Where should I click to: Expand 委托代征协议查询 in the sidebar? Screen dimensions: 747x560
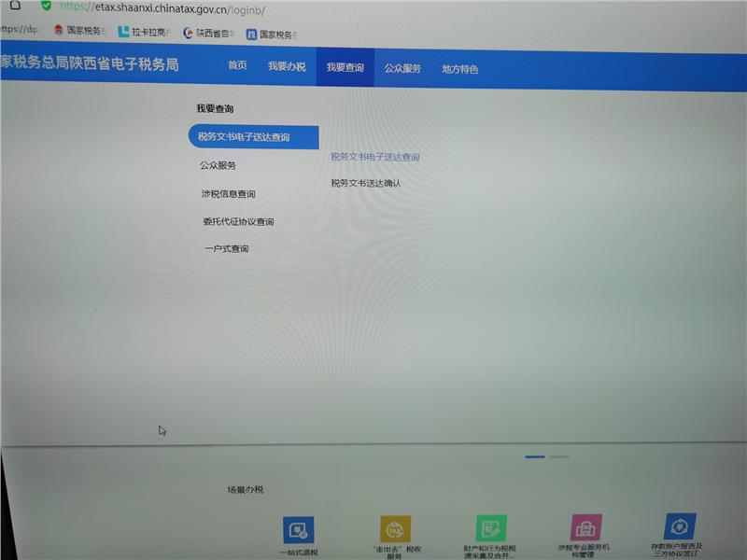238,222
